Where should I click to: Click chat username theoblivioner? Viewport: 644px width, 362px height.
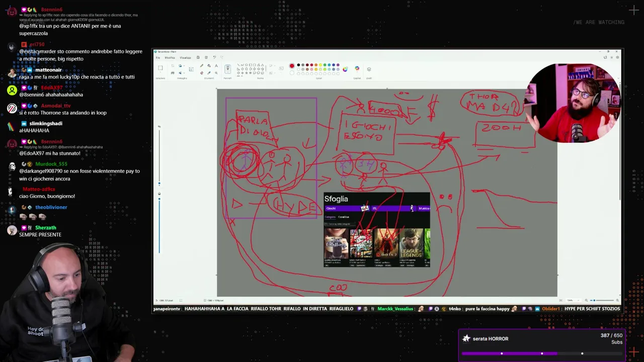pos(51,207)
